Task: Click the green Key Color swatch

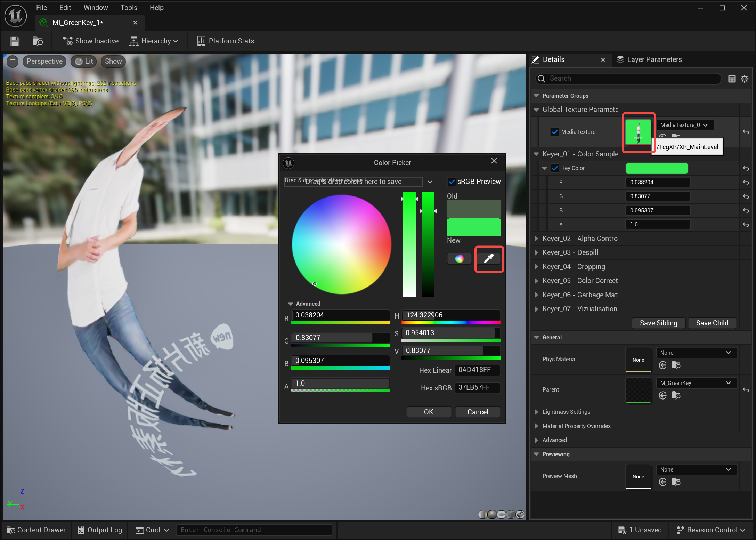Action: pyautogui.click(x=657, y=168)
